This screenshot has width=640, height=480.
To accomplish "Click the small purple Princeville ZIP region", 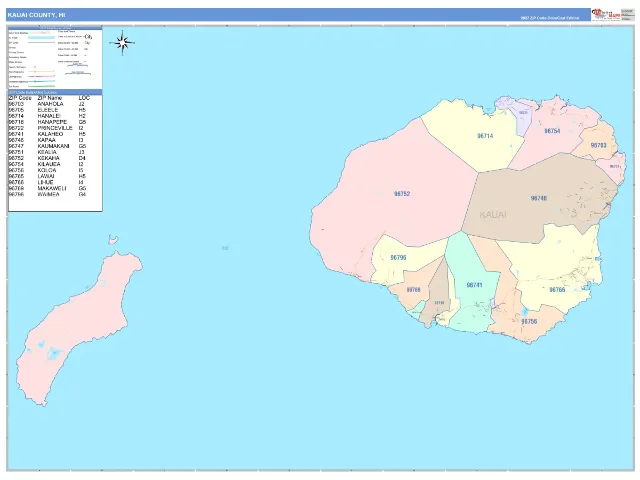I will pyautogui.click(x=523, y=117).
